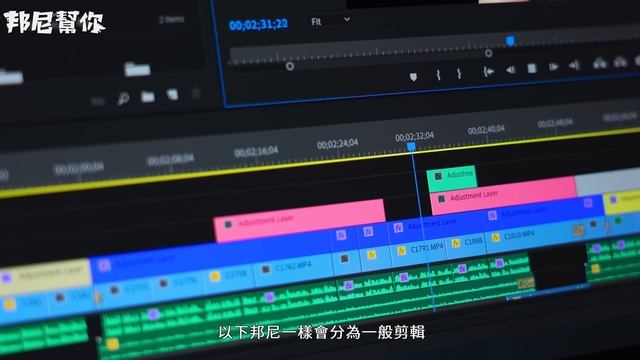Click the yellow fx badge on the C1758 clip

[x=215, y=277]
